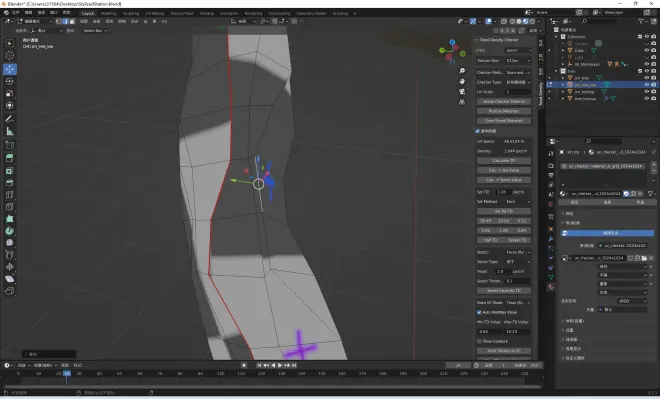Click the Assign Checker Material button
The image size is (660, 399).
(x=504, y=101)
